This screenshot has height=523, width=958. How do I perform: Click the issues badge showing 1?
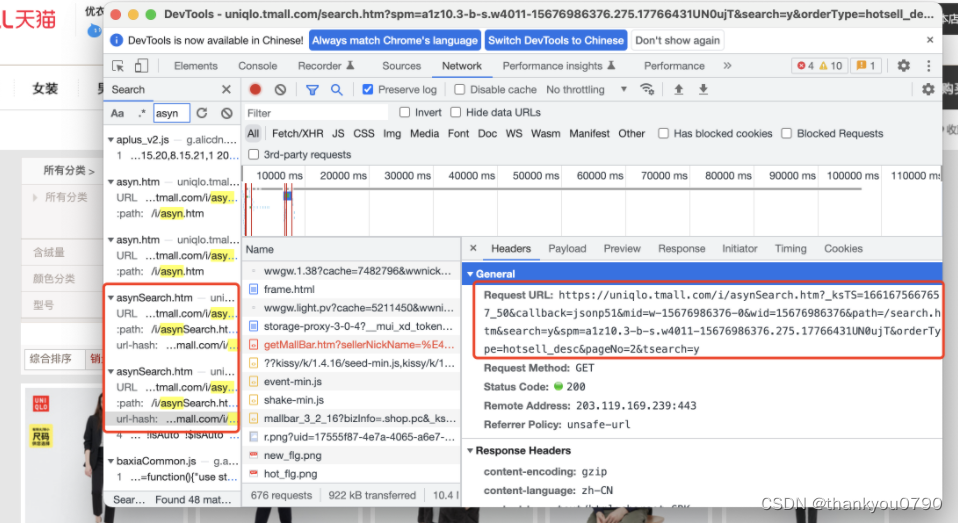tap(866, 65)
